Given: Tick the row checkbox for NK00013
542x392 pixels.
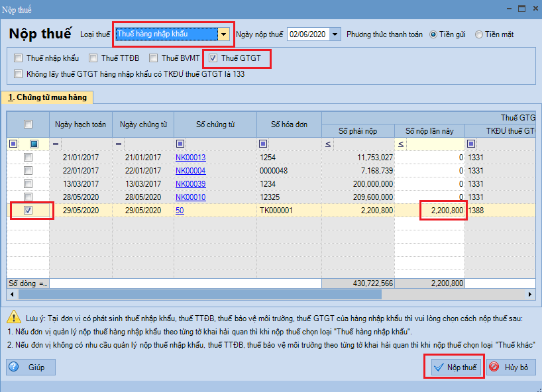Looking at the screenshot, I should tap(28, 158).
